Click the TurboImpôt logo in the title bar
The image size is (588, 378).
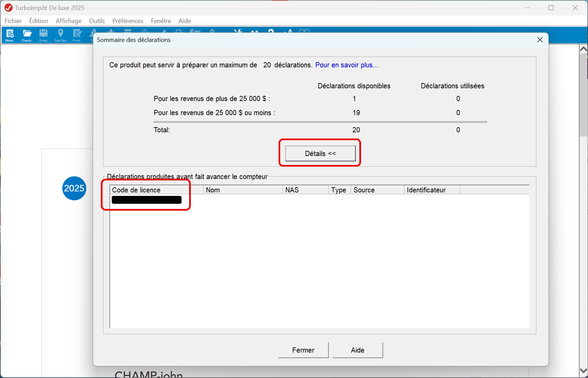(x=8, y=8)
